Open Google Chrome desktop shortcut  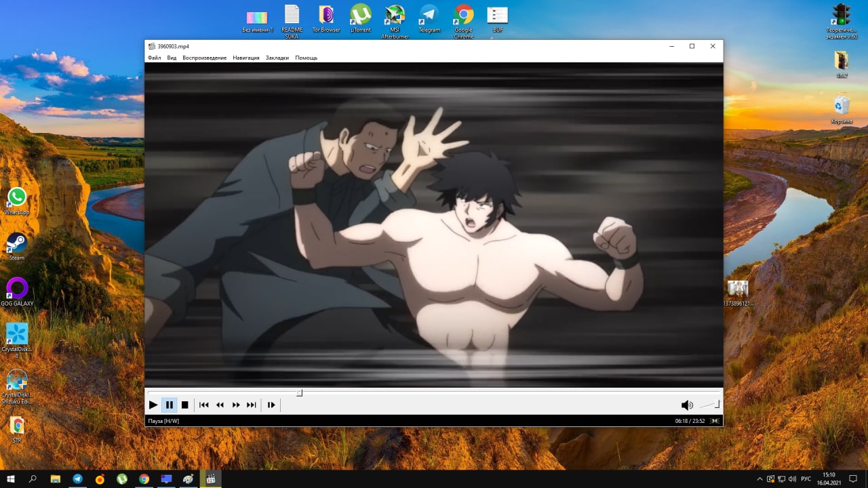coord(464,22)
